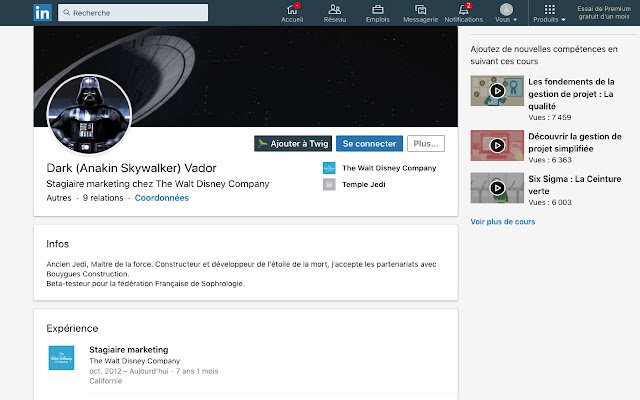Play Découvrir la gestion de projet simplifiée video
This screenshot has height=400, width=640.
coord(497,145)
